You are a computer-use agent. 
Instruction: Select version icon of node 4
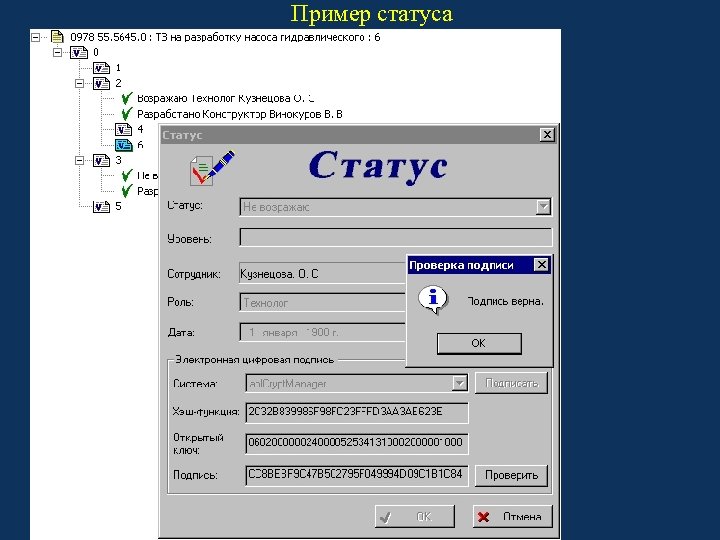point(124,129)
